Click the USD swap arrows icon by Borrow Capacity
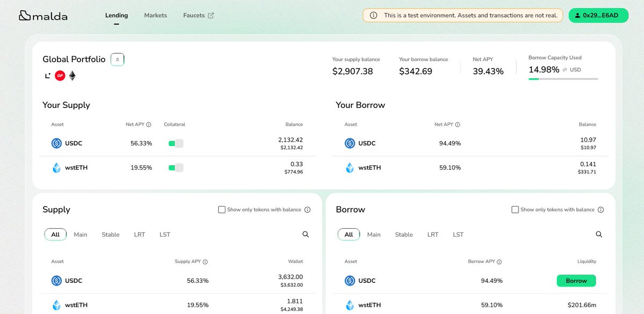 (x=565, y=70)
